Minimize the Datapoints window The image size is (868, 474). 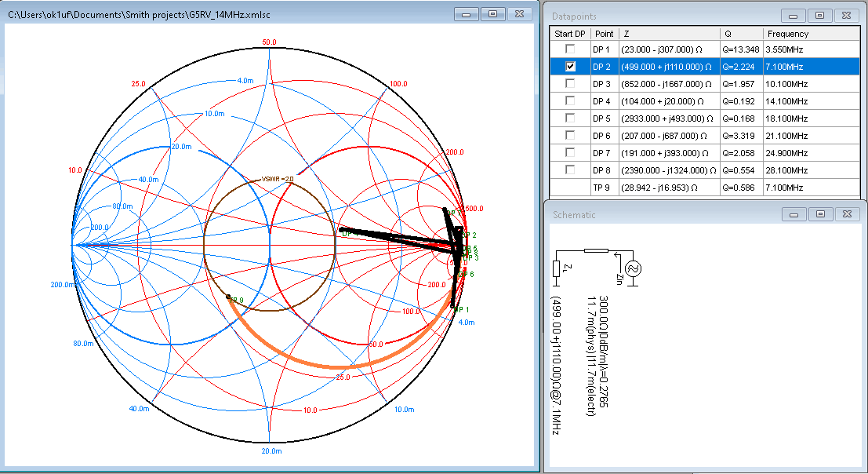click(x=793, y=15)
